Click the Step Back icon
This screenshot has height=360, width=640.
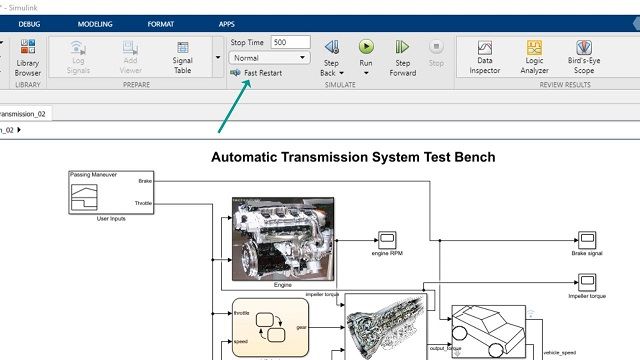331,47
